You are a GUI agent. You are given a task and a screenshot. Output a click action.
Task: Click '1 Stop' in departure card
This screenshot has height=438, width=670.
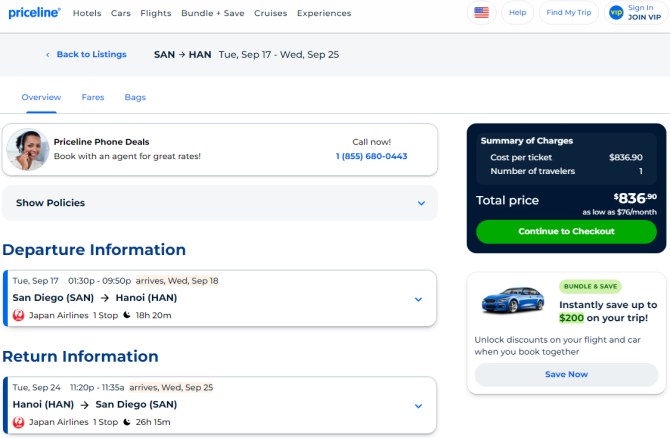pos(106,315)
